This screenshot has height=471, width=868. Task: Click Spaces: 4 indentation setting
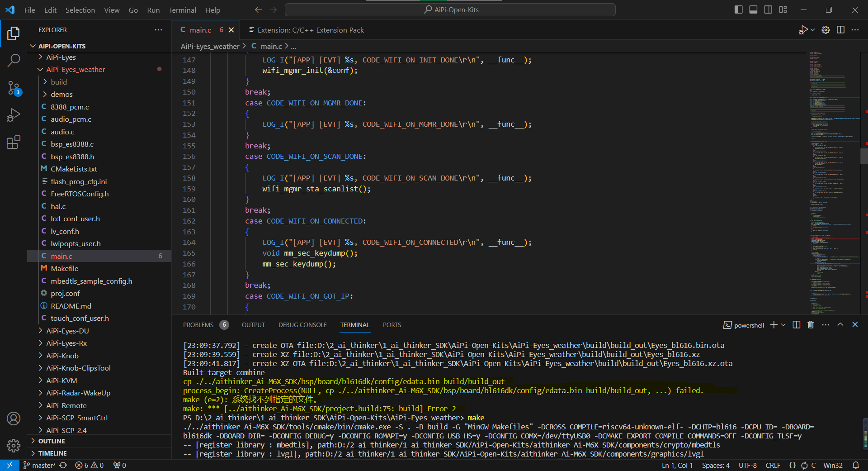(716, 465)
